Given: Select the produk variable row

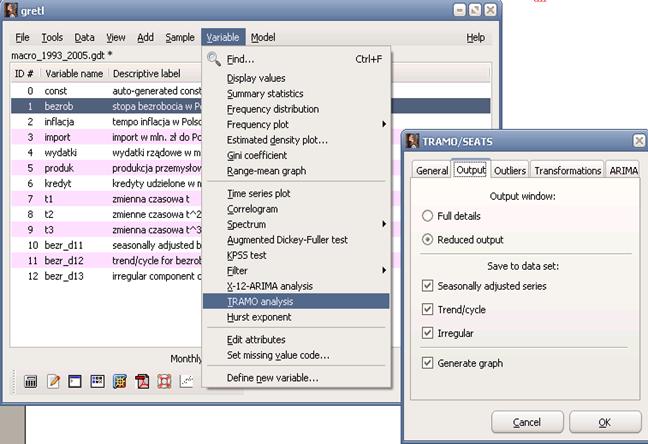Looking at the screenshot, I should 107,168.
